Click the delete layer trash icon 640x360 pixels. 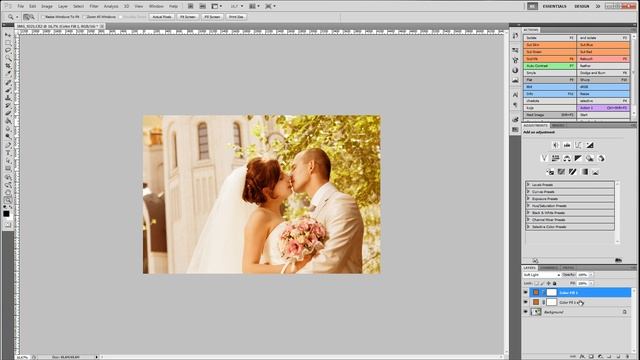[x=627, y=356]
